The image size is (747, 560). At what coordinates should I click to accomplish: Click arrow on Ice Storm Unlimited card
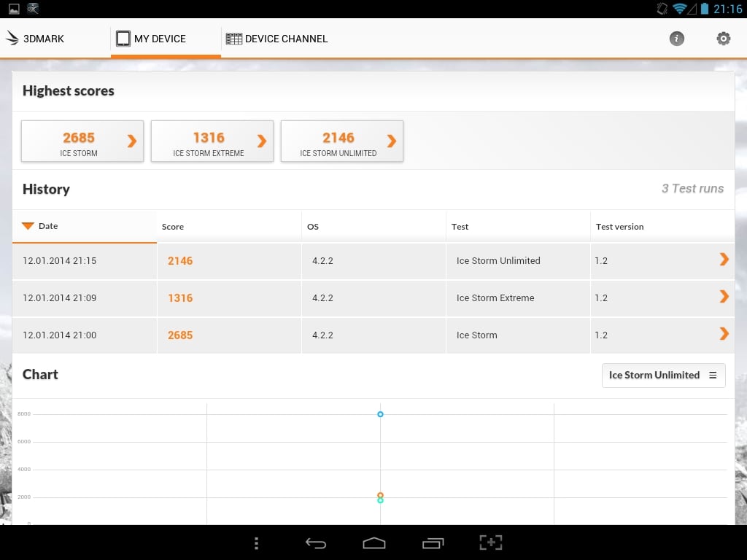coord(392,141)
